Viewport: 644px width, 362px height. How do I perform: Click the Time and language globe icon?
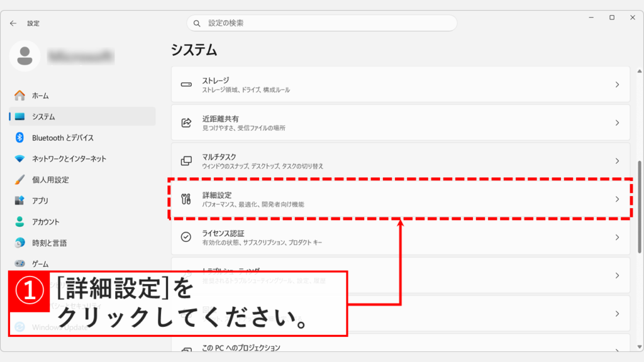[19, 243]
